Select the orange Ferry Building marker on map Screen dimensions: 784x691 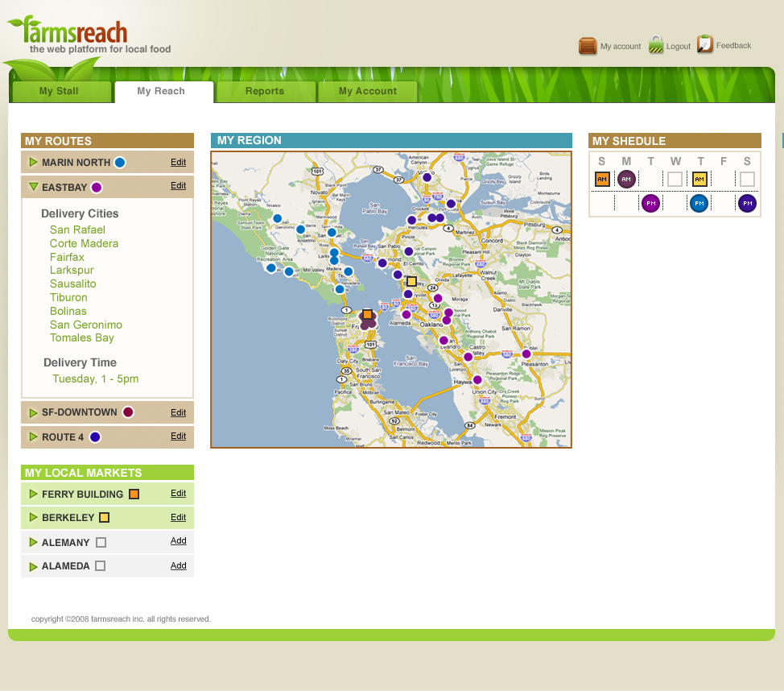click(367, 314)
